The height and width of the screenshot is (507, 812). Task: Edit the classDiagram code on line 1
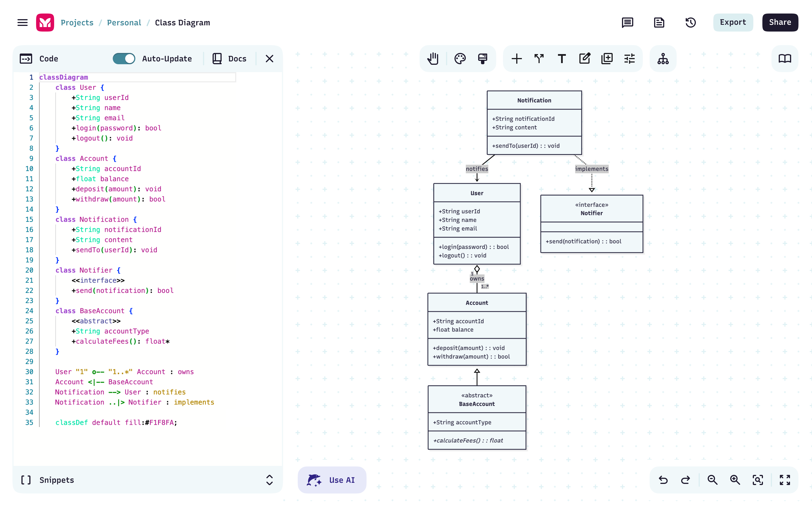click(64, 77)
